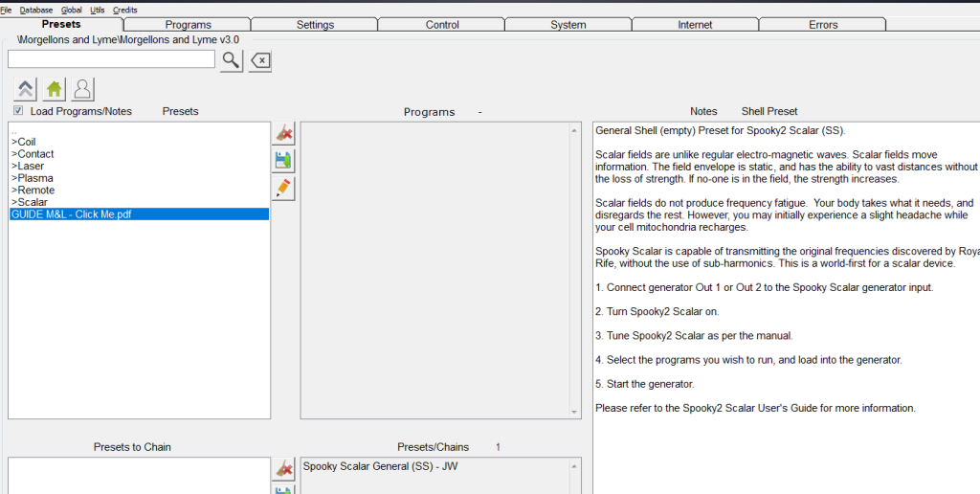The width and height of the screenshot is (980, 494).
Task: Go up one level with double-chevron icon
Action: 26,89
